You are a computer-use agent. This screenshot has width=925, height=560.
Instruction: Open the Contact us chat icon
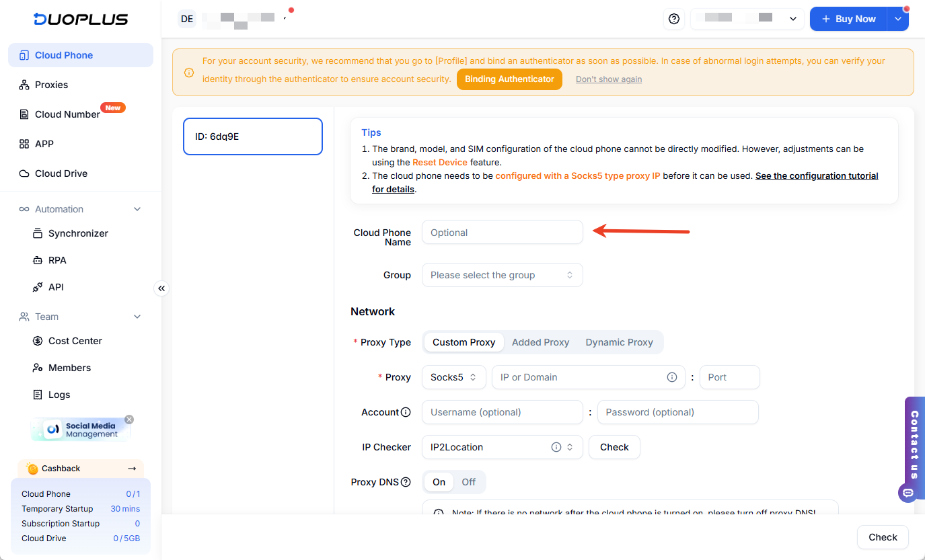coord(908,493)
